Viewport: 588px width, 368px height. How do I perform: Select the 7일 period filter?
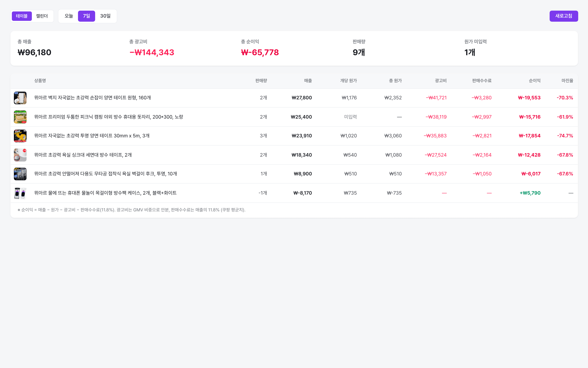(87, 16)
